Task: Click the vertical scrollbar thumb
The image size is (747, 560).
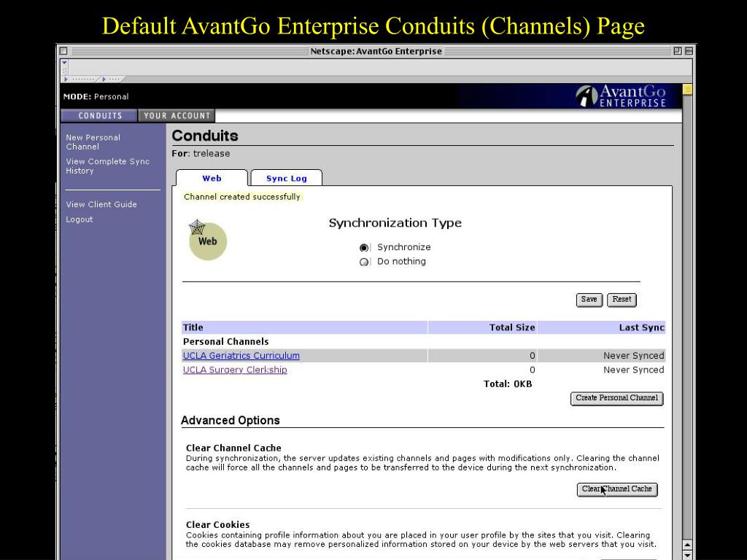Action: pyautogui.click(x=687, y=89)
